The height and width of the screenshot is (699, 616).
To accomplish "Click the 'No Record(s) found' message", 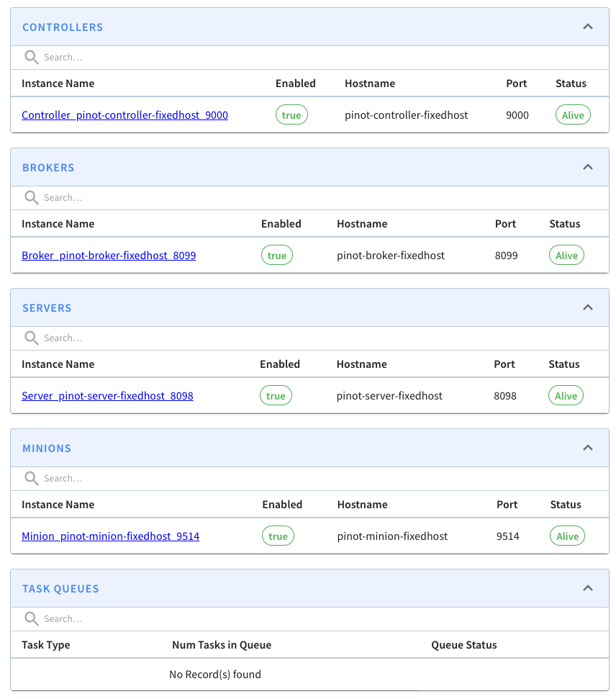I will [x=215, y=675].
